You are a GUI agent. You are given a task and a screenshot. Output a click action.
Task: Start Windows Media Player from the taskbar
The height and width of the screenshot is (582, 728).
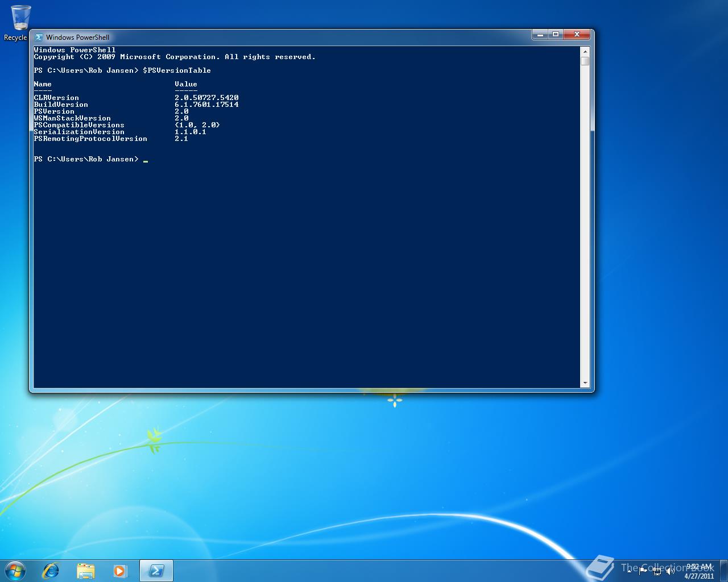click(120, 570)
